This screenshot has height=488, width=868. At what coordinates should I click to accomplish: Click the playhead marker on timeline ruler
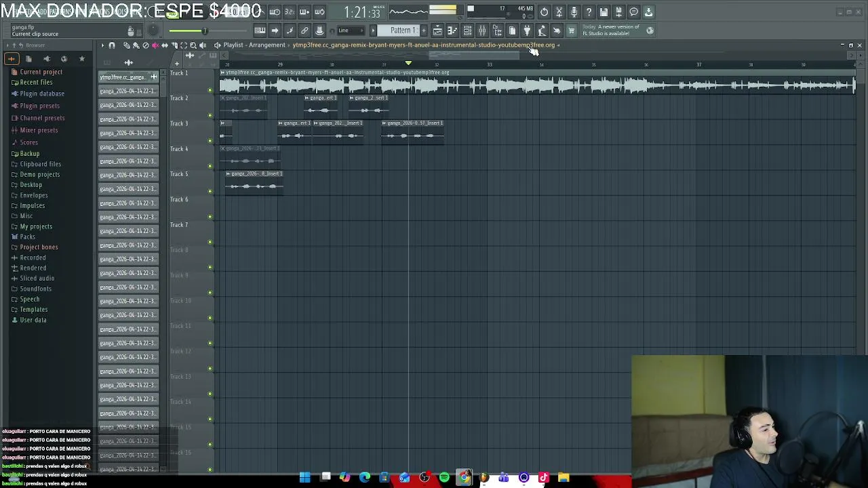408,64
